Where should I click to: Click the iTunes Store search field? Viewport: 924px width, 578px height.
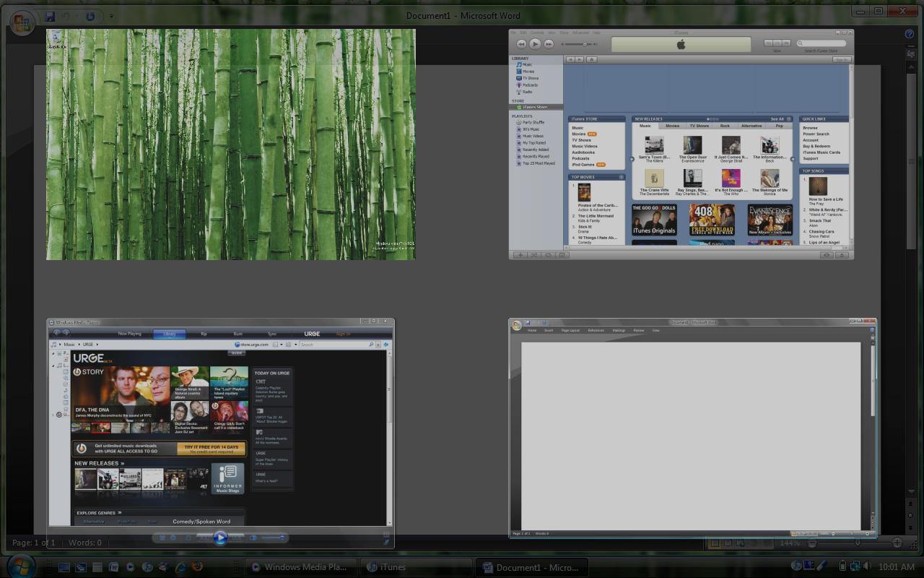click(x=821, y=43)
